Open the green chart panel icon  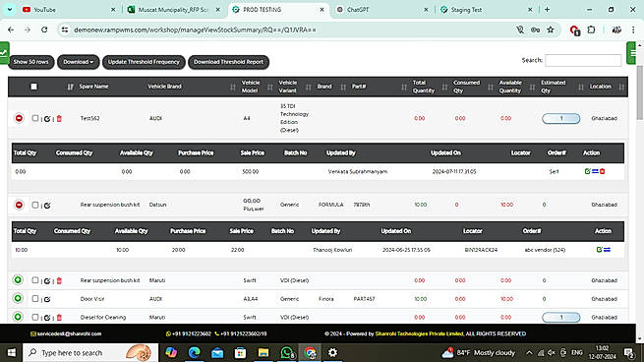[x=4, y=53]
